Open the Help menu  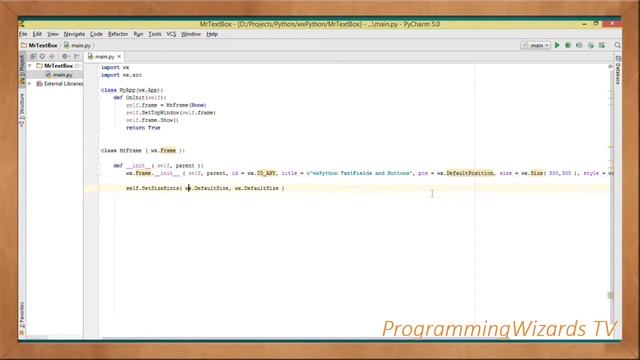click(212, 34)
